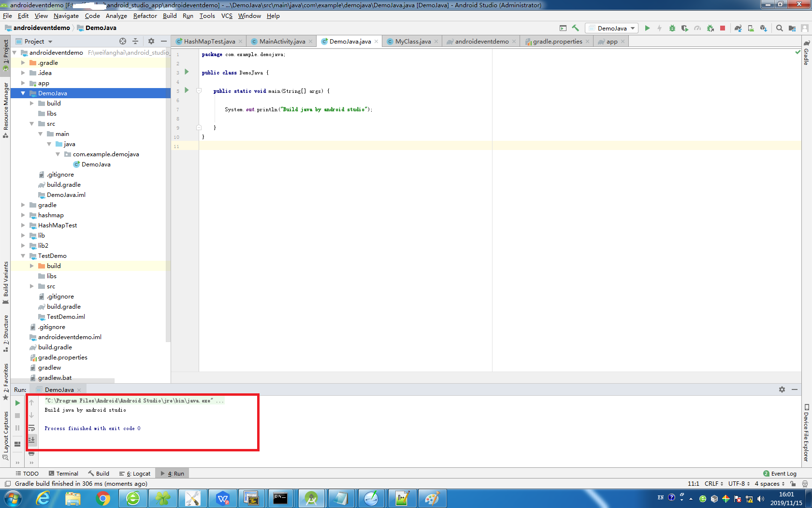Collapse the DemoJava module folder
The width and height of the screenshot is (812, 508).
(x=23, y=93)
